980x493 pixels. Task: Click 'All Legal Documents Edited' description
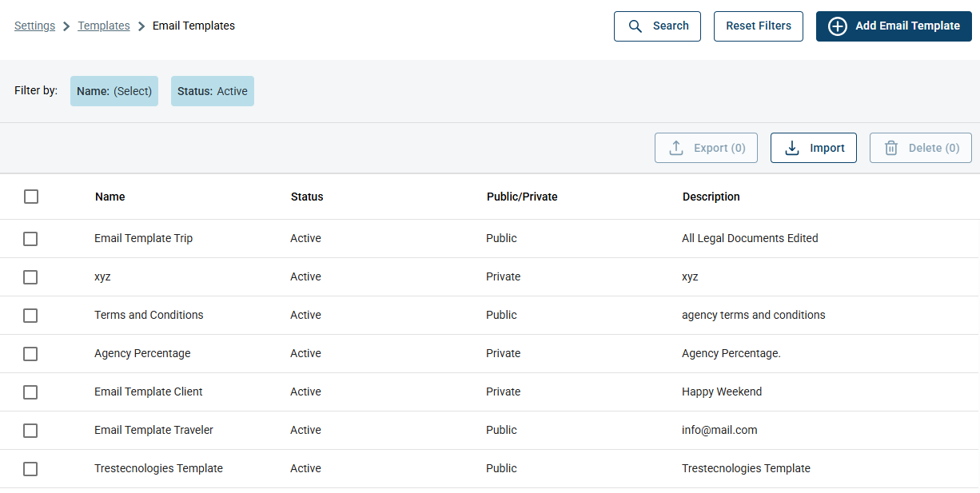click(x=750, y=238)
